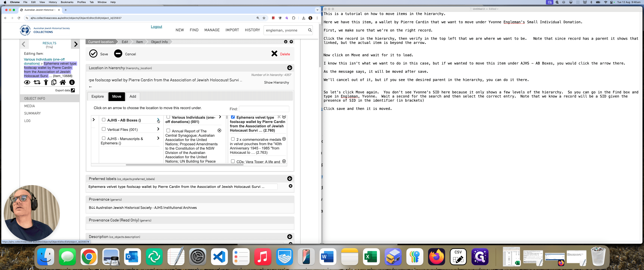Screen dimensions: 644x270
Task: Remove the preferred label with X icon
Action: click(291, 186)
